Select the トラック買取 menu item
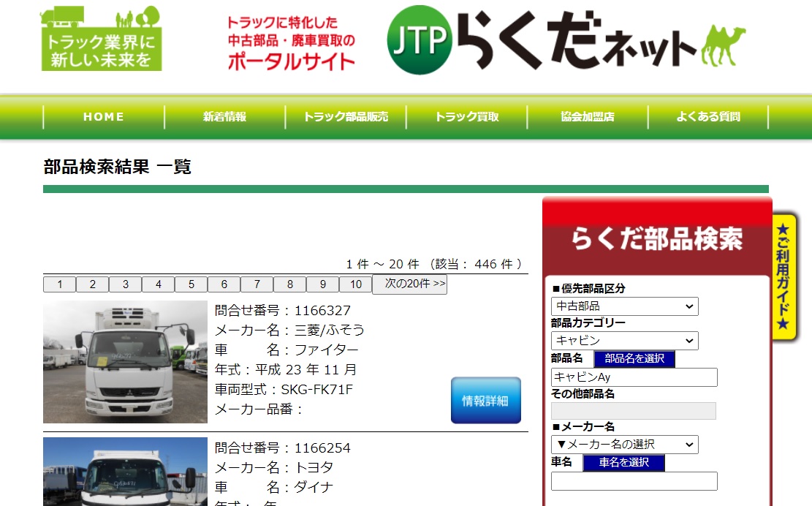This screenshot has height=506, width=812. coord(467,117)
